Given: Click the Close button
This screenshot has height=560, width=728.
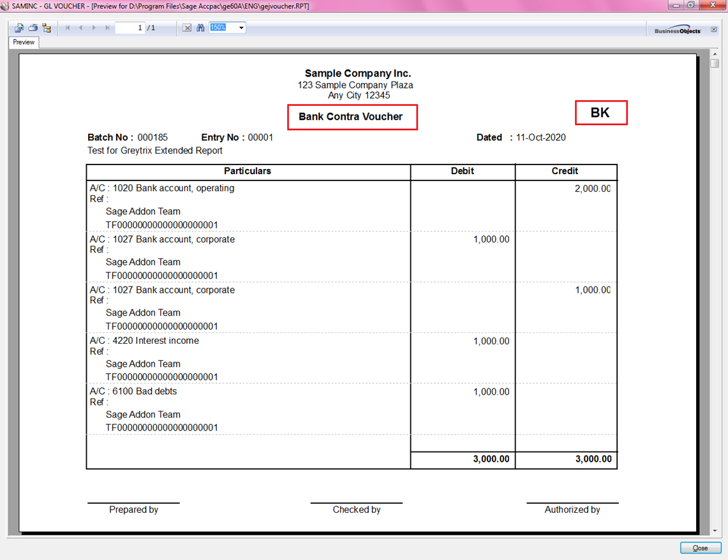Looking at the screenshot, I should click(x=700, y=548).
